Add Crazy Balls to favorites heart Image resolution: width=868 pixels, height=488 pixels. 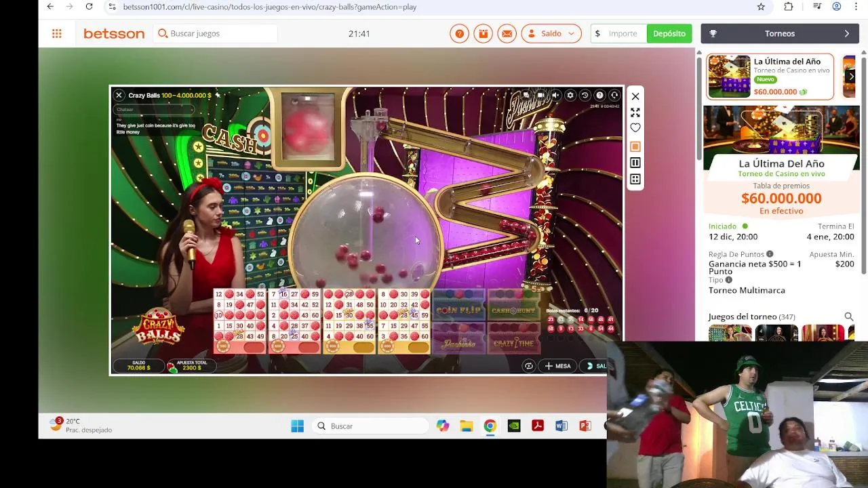pyautogui.click(x=635, y=128)
